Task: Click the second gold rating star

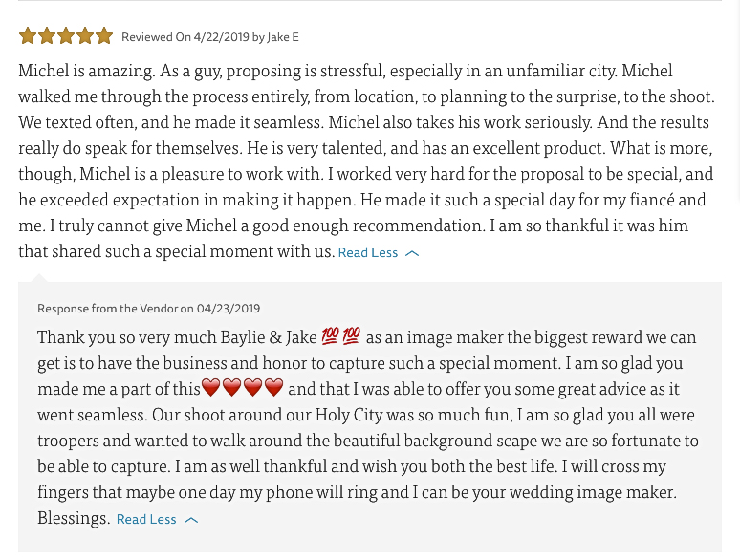Action: click(47, 36)
